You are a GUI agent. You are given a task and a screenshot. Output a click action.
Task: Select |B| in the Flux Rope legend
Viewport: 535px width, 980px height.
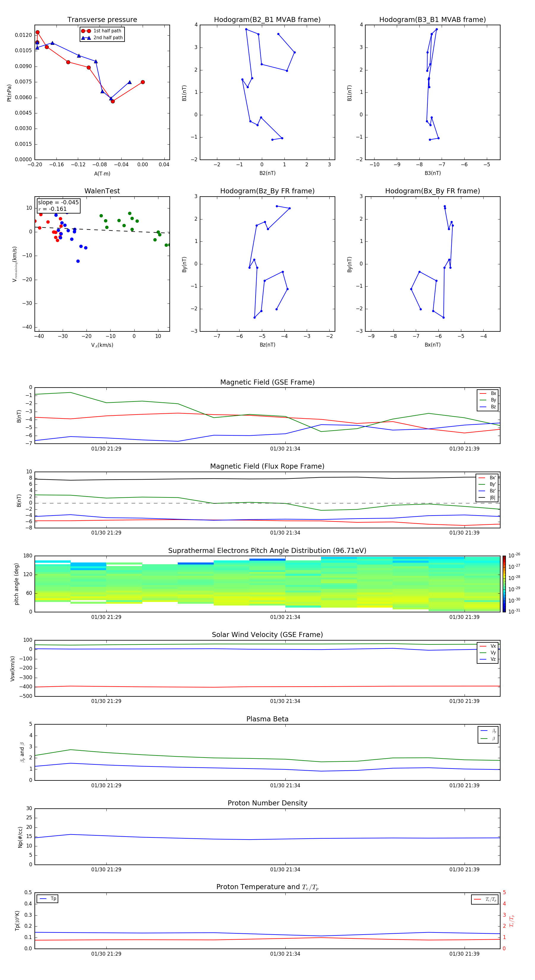click(487, 498)
